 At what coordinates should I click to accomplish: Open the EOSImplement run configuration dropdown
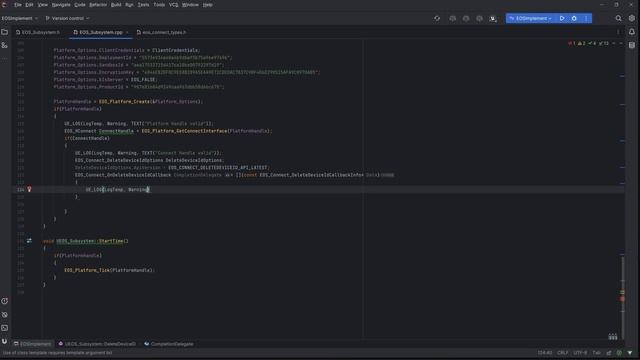(530, 18)
